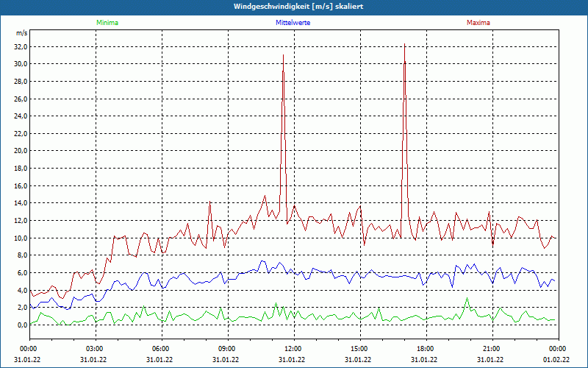
Task: Click the 28,0 y-axis value
Action: tap(21, 82)
